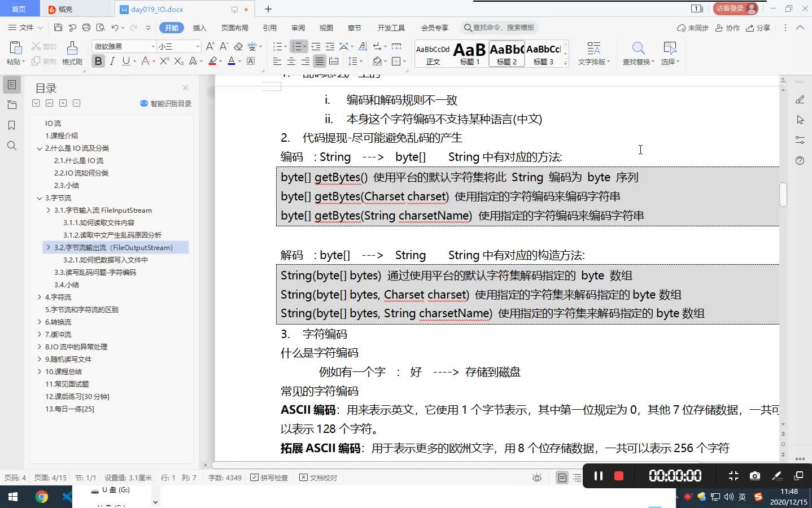The width and height of the screenshot is (812, 508).
Task: Align text to the left
Action: click(277, 61)
